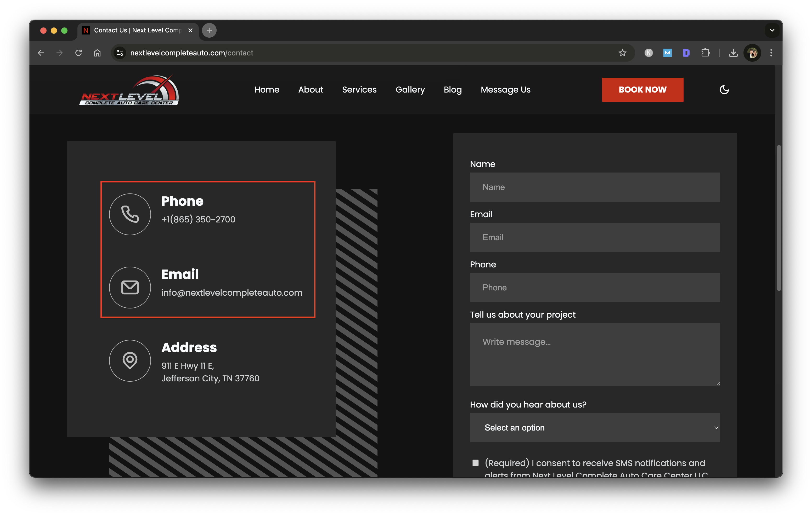Focus the Name input field

(595, 187)
